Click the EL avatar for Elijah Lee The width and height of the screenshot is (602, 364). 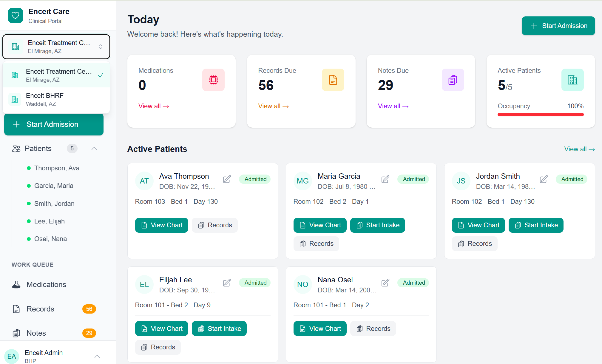[144, 284]
